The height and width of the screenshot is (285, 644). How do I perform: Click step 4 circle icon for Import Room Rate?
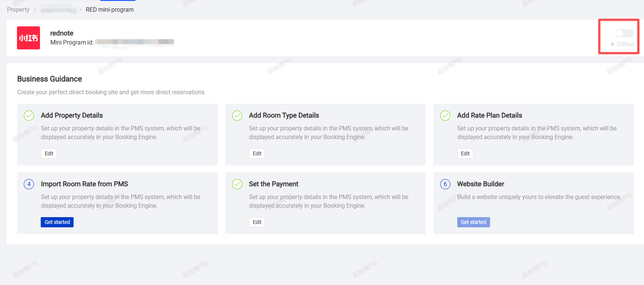click(29, 184)
